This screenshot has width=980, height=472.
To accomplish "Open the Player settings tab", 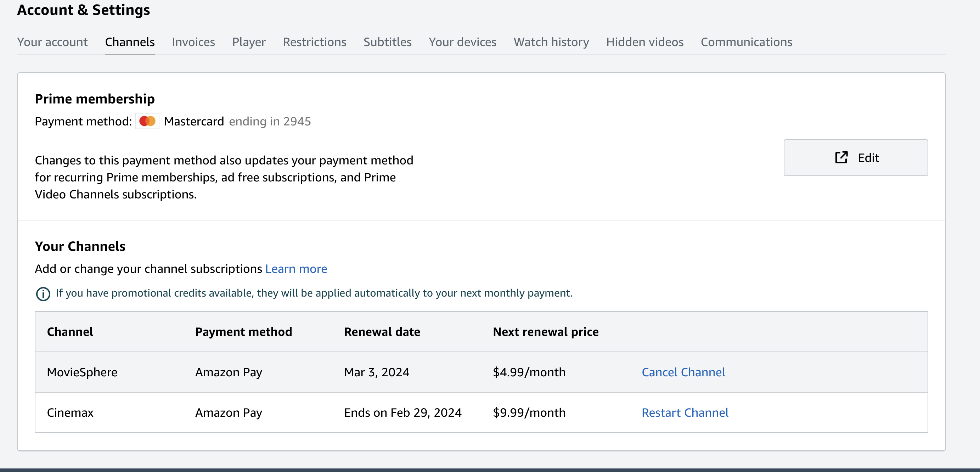I will [249, 42].
